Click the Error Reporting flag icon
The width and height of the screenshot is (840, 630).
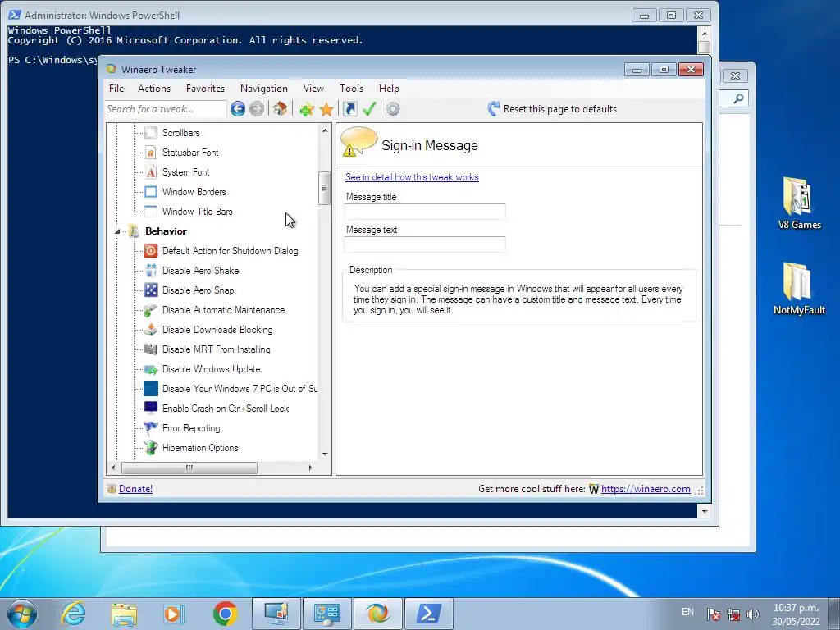[151, 428]
